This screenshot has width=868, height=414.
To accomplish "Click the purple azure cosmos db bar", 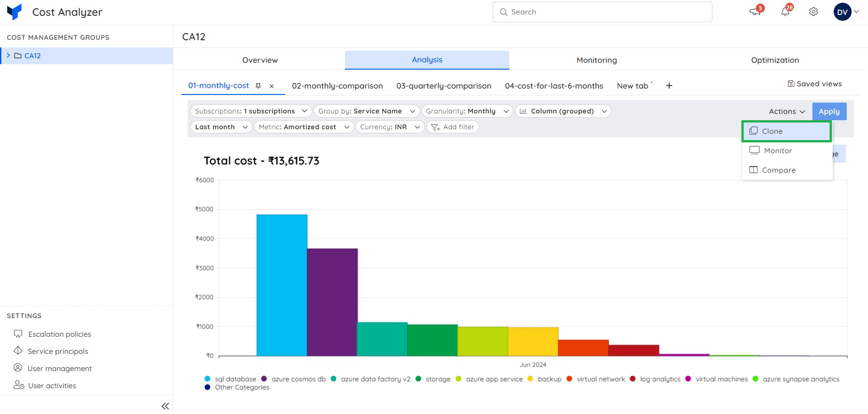I will [332, 302].
